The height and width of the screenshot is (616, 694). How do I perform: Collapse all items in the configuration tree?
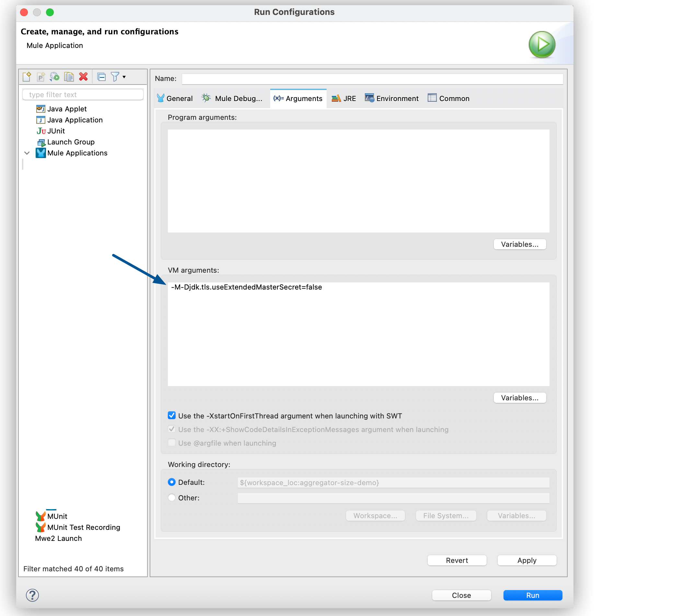point(101,76)
